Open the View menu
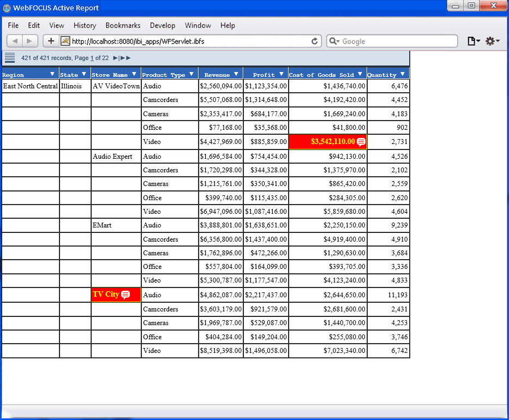509x420 pixels. [57, 25]
